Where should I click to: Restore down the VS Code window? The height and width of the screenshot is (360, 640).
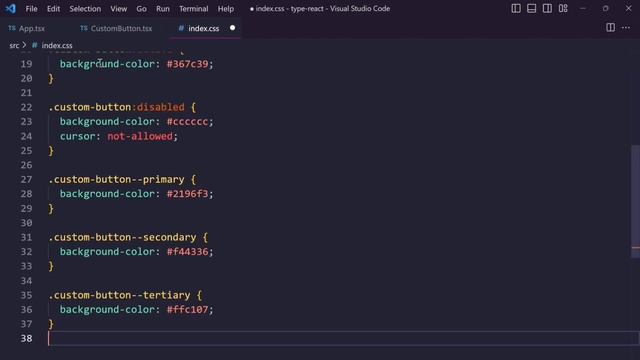tap(605, 8)
